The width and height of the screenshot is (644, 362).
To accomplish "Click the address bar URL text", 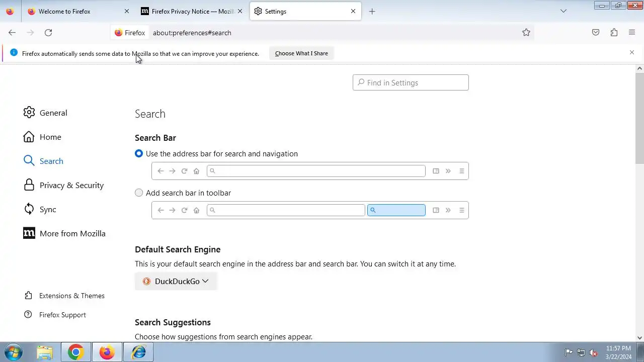I will 192,33.
